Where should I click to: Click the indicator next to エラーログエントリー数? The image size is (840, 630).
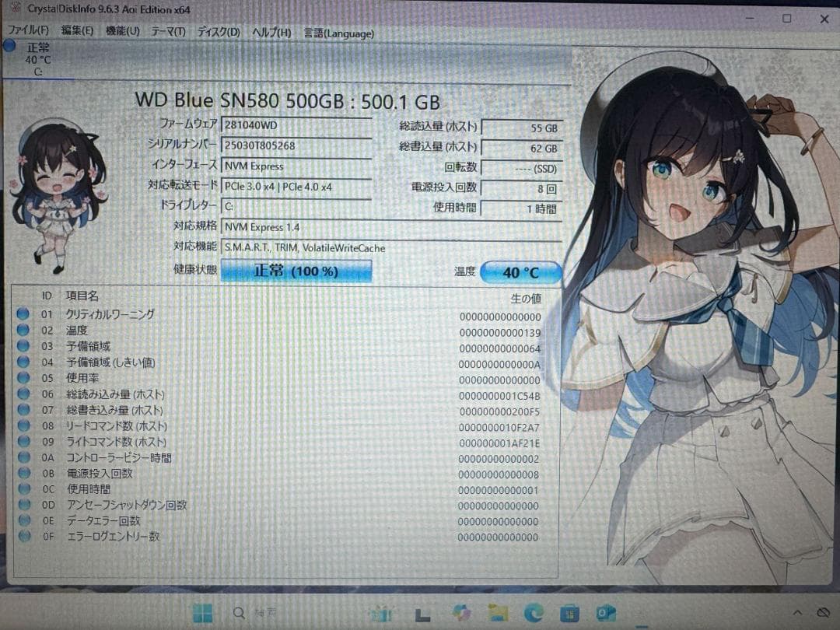24,537
